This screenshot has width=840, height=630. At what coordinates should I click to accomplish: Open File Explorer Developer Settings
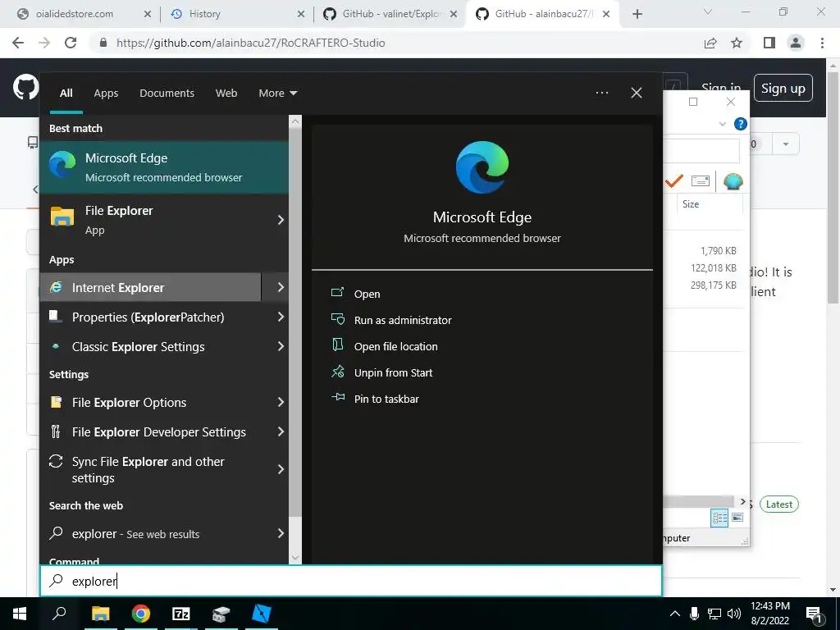[151, 431]
